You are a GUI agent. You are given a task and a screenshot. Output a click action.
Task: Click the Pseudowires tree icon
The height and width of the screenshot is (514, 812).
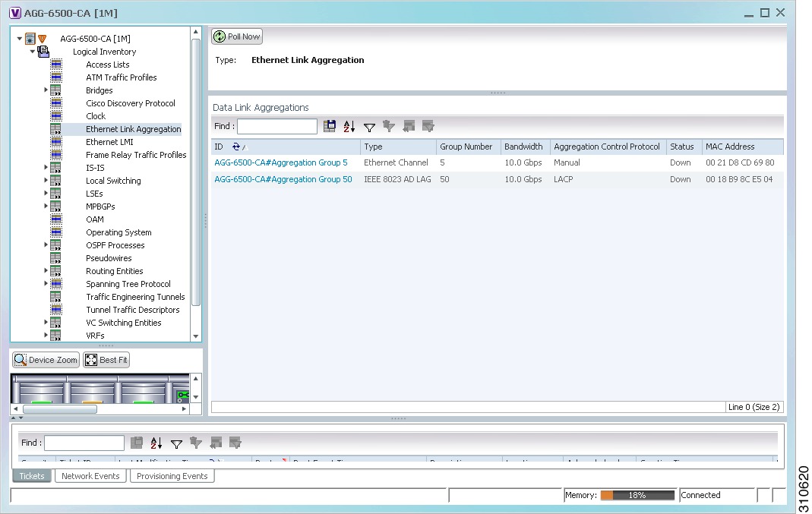[56, 258]
